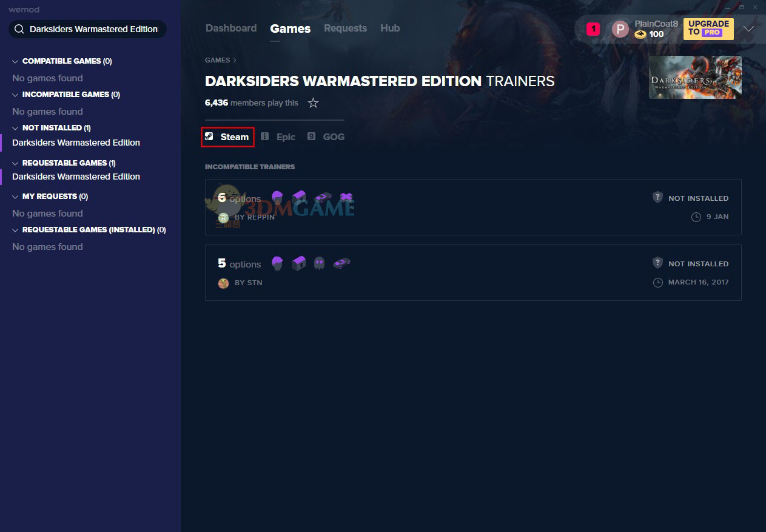This screenshot has height=532, width=766.
Task: Click the Epic store icon
Action: coord(265,136)
